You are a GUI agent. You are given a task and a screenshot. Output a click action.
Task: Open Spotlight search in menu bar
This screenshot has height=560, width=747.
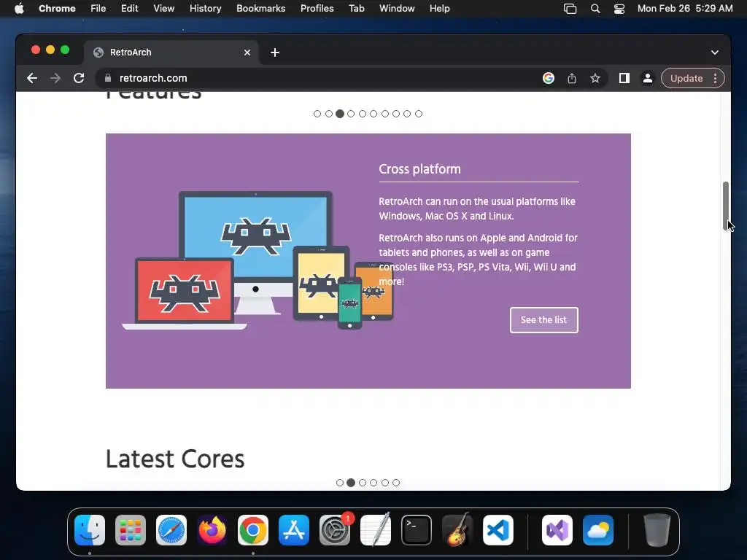[x=595, y=9]
